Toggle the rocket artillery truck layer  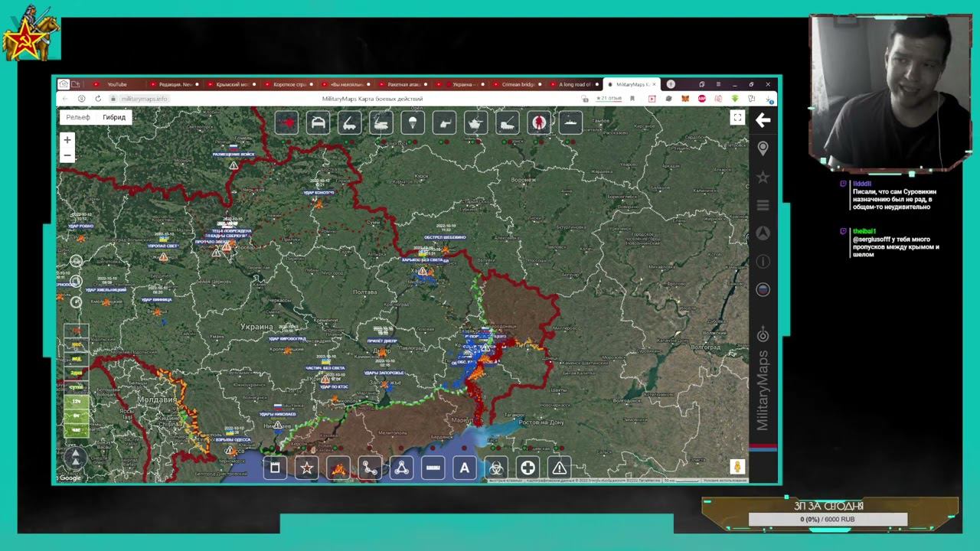coord(381,122)
